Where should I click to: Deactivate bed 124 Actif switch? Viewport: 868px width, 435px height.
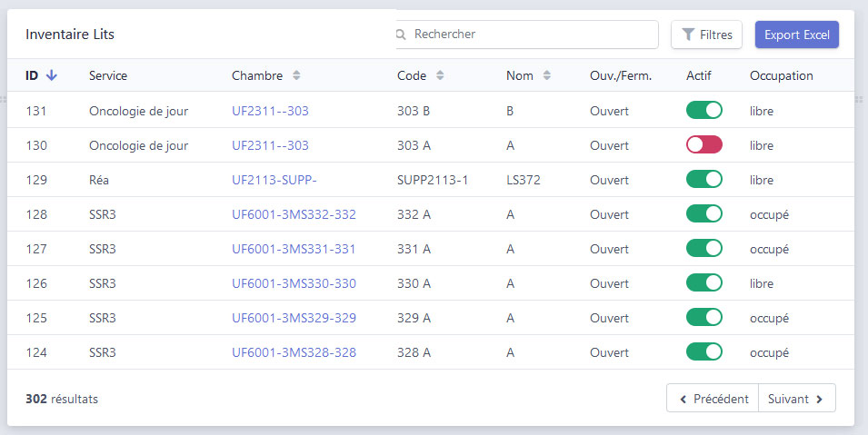pos(704,352)
